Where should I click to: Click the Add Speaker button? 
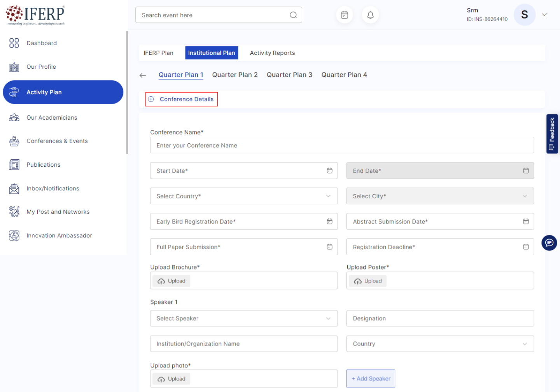coord(371,378)
